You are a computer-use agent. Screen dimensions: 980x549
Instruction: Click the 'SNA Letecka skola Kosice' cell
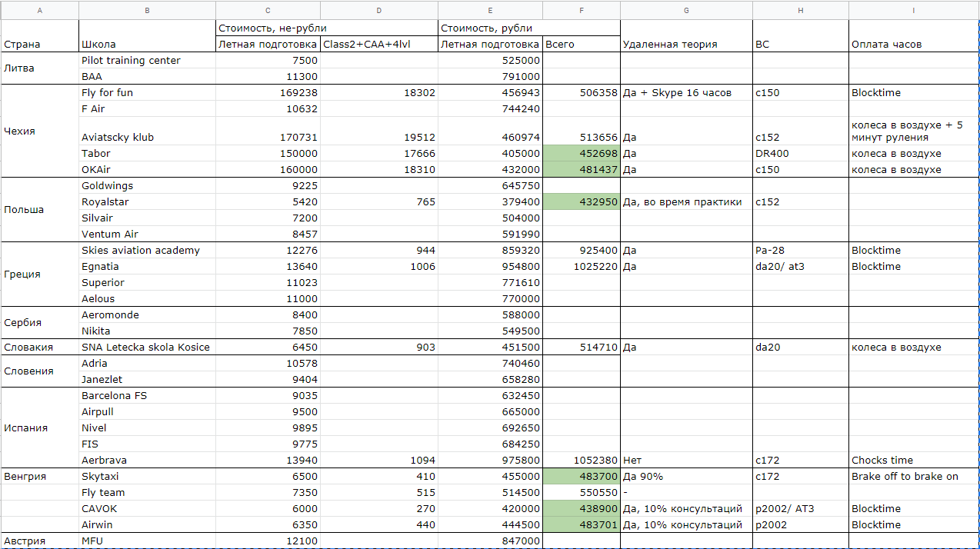pyautogui.click(x=146, y=347)
